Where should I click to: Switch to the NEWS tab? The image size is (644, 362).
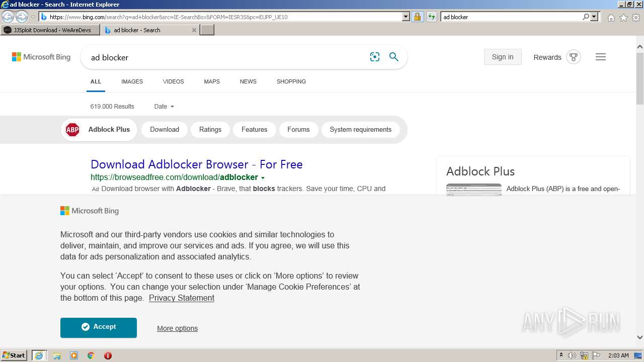tap(248, 81)
